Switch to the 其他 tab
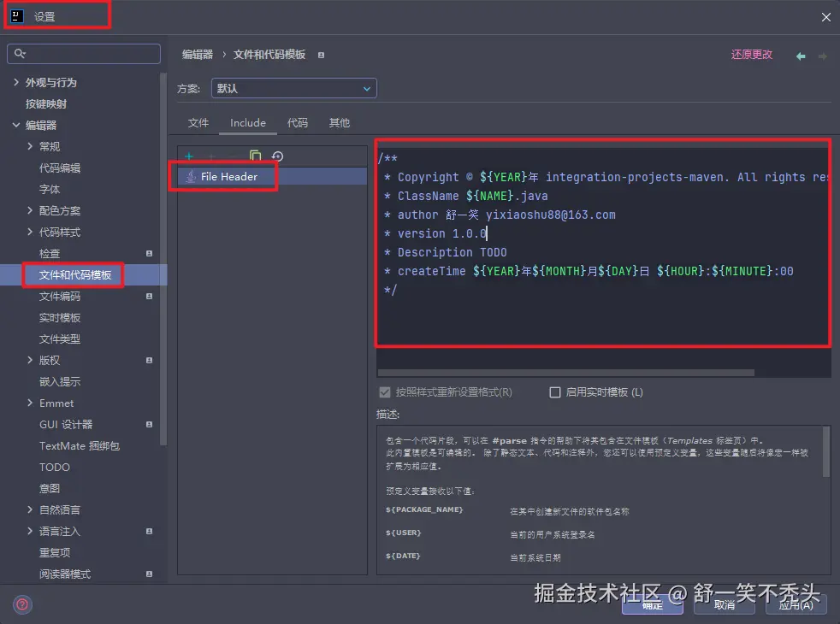 click(x=339, y=122)
